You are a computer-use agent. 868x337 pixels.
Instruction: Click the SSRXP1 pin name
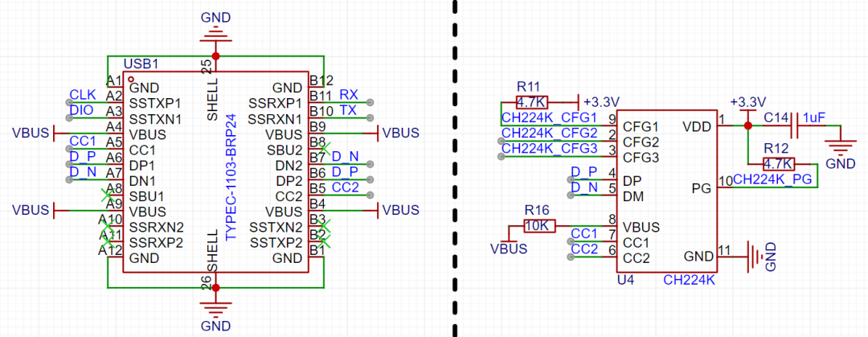coord(275,102)
